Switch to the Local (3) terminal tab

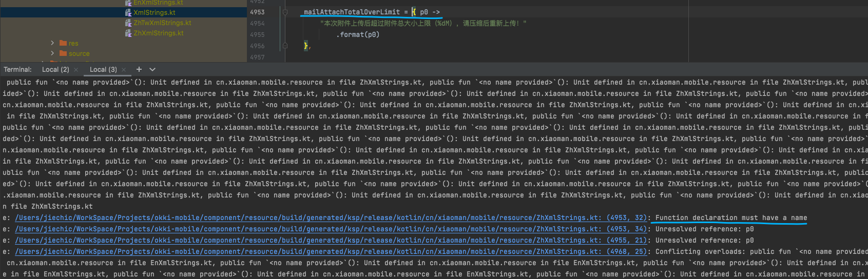pyautogui.click(x=103, y=69)
